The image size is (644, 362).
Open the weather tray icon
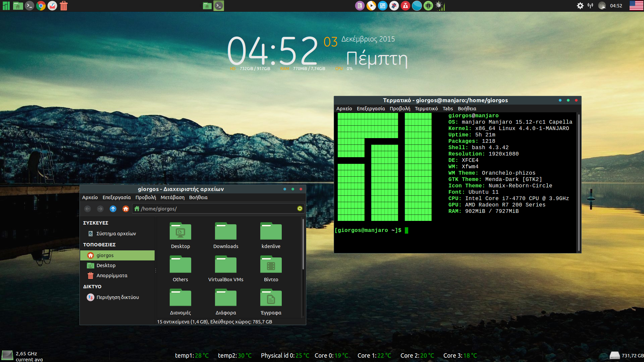(602, 6)
